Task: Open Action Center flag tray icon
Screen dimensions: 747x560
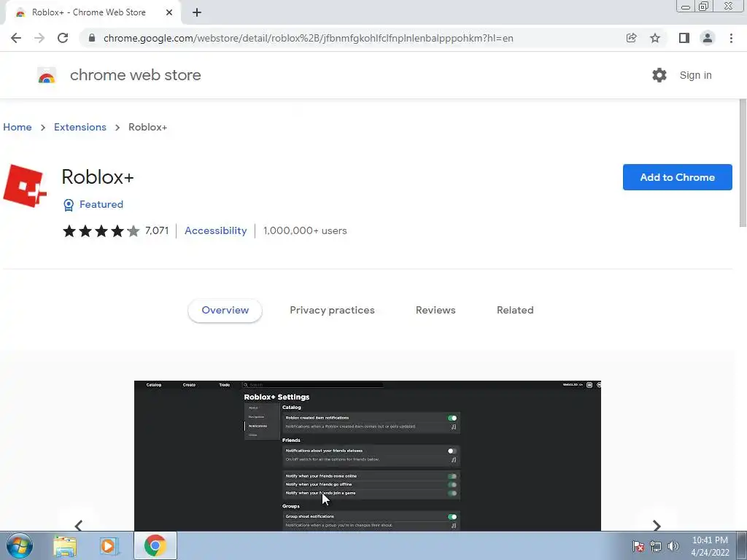Action: [x=638, y=546]
